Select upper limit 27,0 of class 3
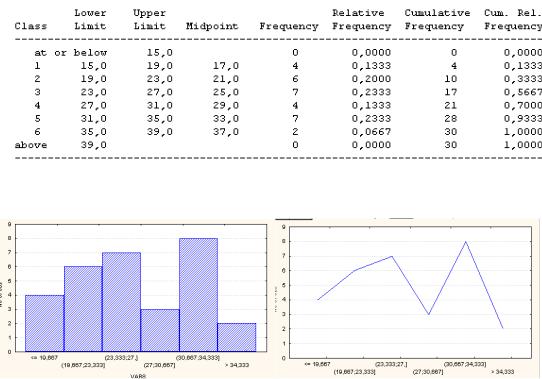 (159, 92)
